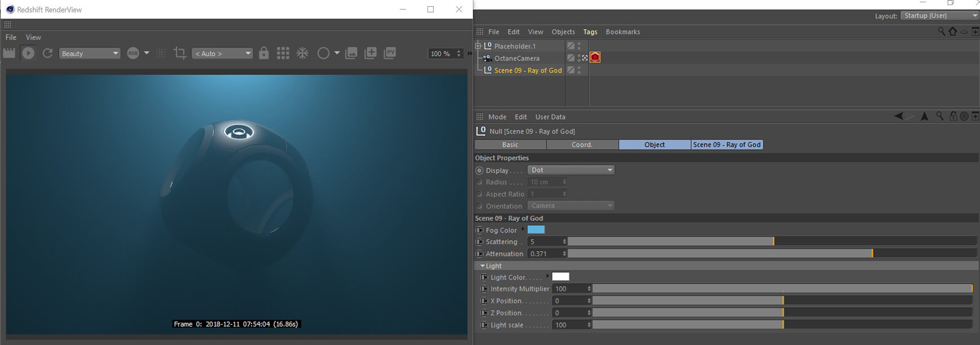The image size is (980, 345).
Task: Switch to the Coord. tab
Action: coord(582,145)
